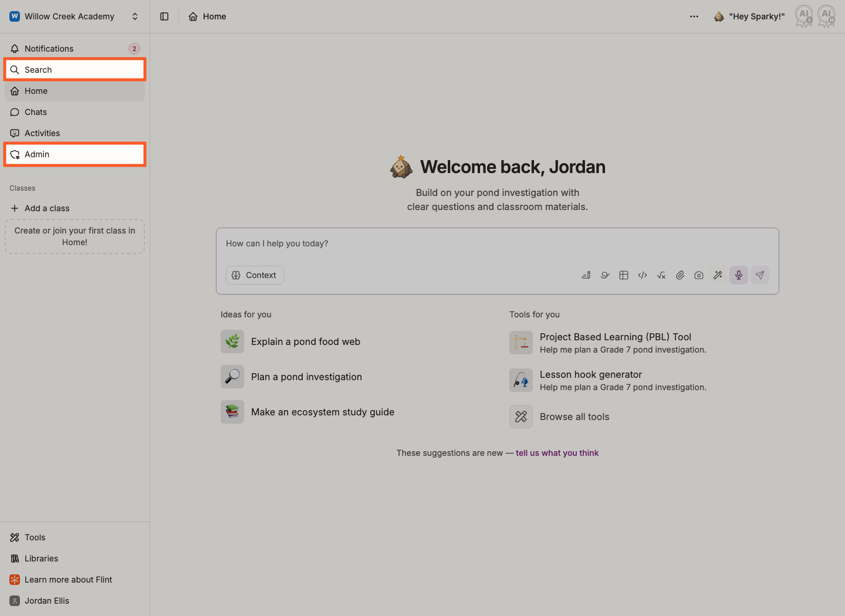Screen dimensions: 845x616
Task: Insert a table with the grid icon
Action: [624, 275]
